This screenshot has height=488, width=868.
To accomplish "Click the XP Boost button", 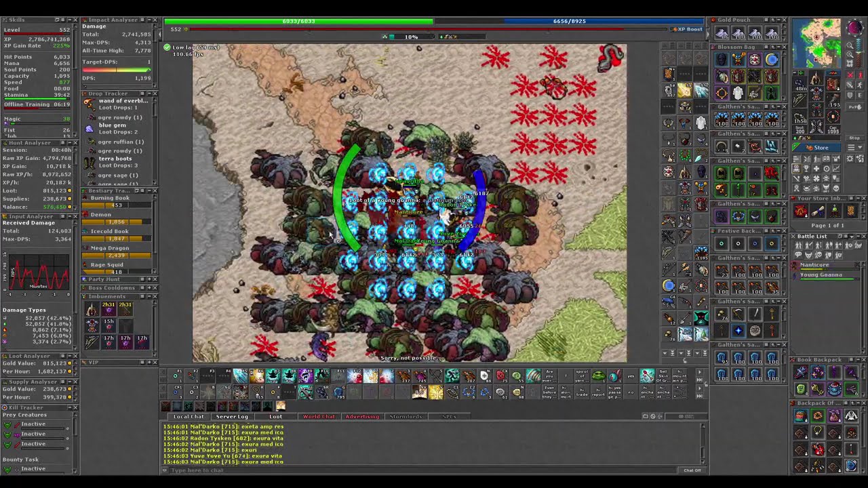I will (x=687, y=29).
